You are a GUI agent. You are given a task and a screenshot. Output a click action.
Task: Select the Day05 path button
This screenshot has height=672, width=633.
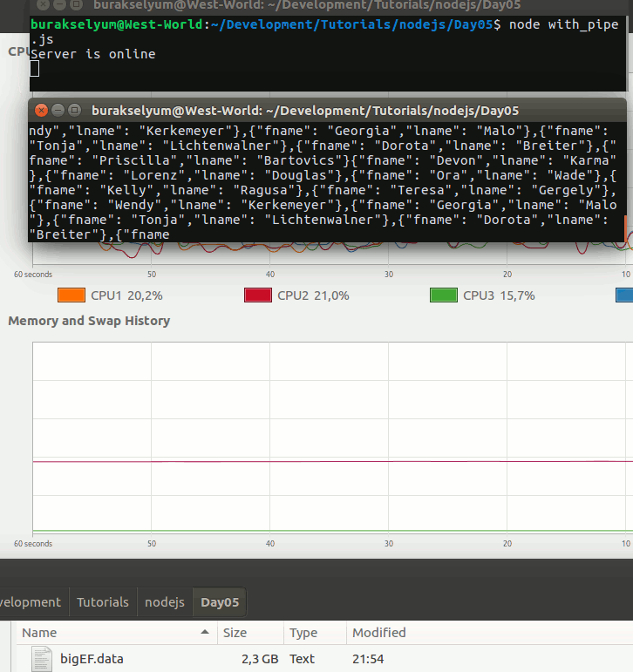pos(220,602)
